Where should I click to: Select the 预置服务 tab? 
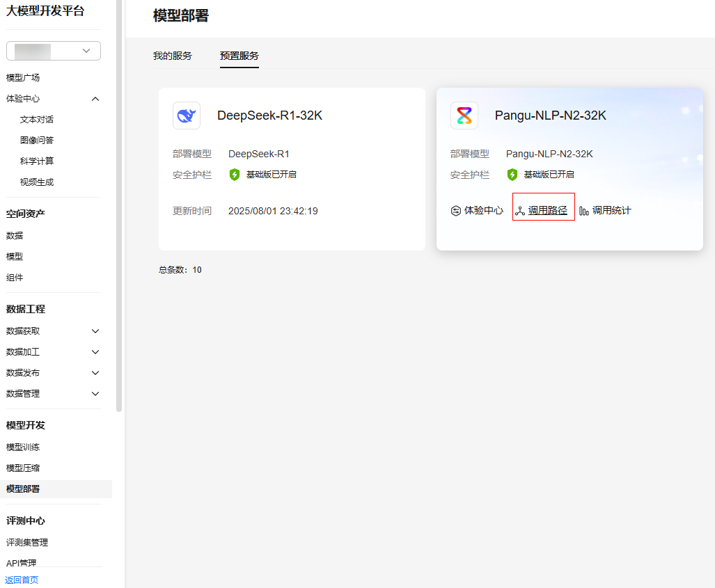239,56
